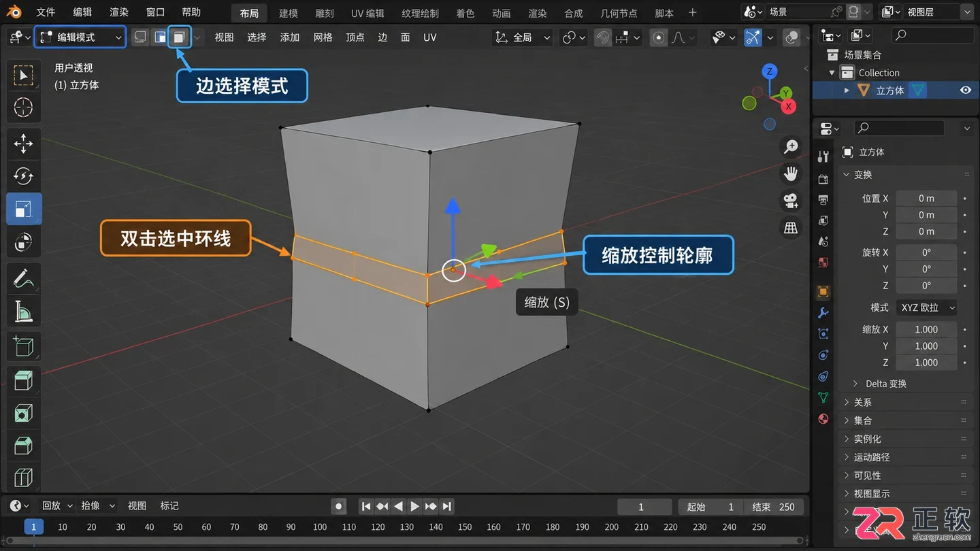Switch perspective/orthographic grid icon
The width and height of the screenshot is (980, 551).
point(791,228)
